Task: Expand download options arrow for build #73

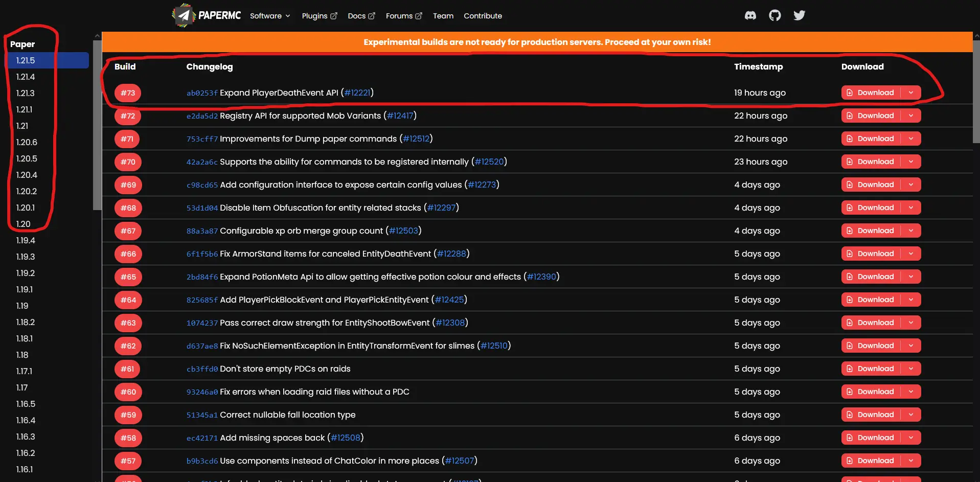Action: click(911, 93)
